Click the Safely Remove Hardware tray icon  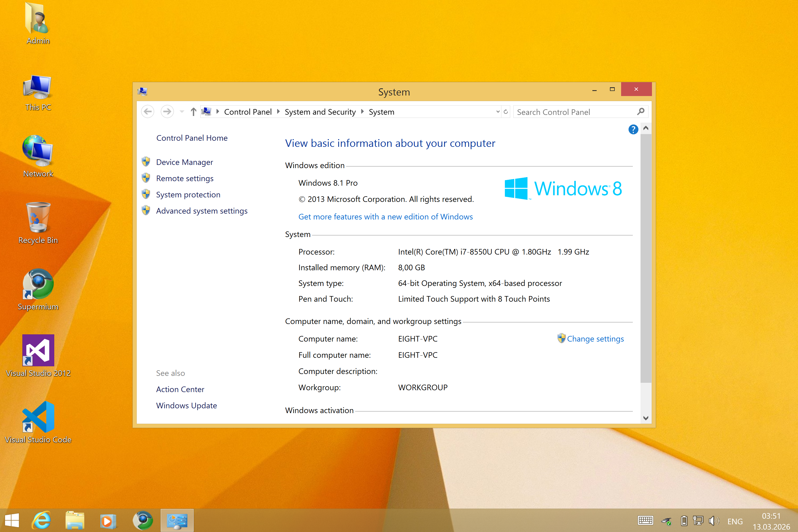click(667, 521)
